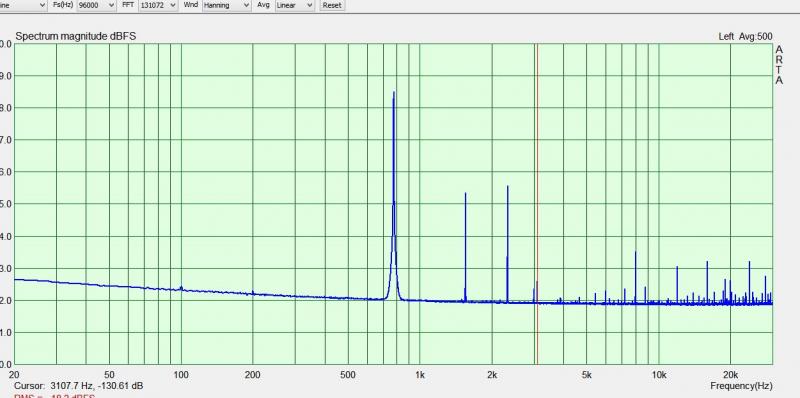The image size is (800, 398).
Task: Open the leftmost partially visible dropdown
Action: pos(23,5)
